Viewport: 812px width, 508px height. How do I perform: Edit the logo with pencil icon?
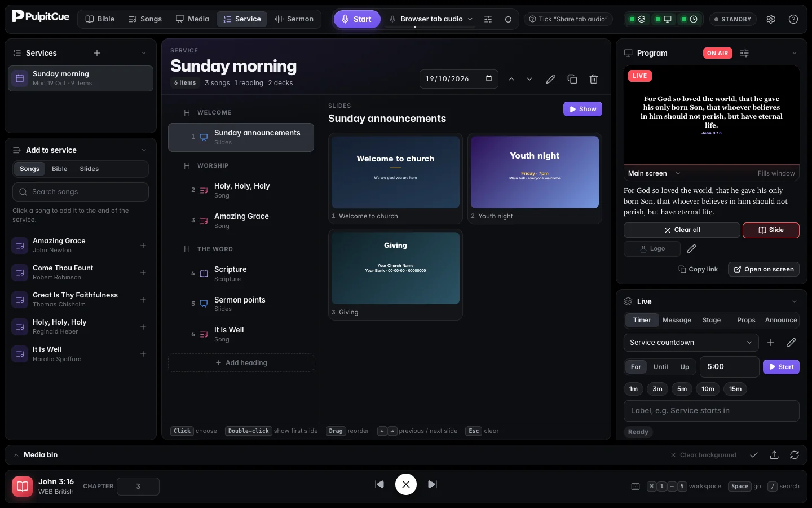pyautogui.click(x=691, y=249)
